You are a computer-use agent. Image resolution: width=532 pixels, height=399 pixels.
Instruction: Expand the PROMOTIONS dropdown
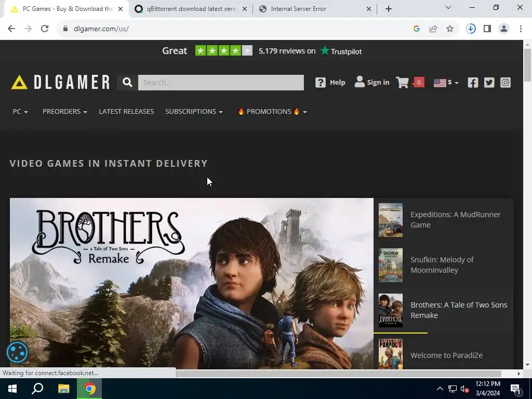point(272,112)
